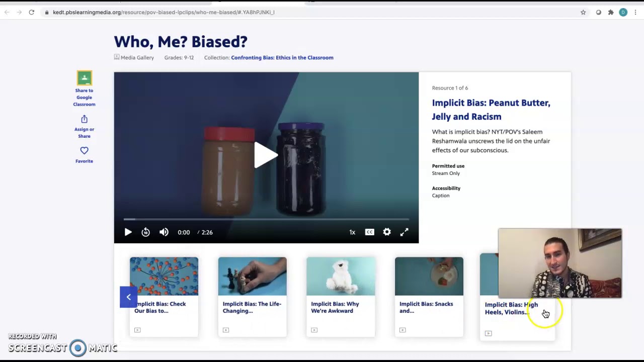Screen dimensions: 644x362
Task: Click the small play button in the control bar
Action: coord(128,232)
